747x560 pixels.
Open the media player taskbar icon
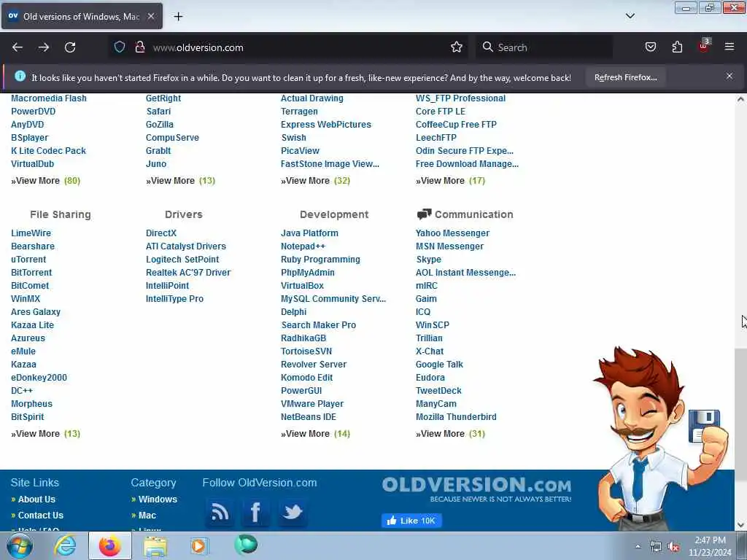199,545
